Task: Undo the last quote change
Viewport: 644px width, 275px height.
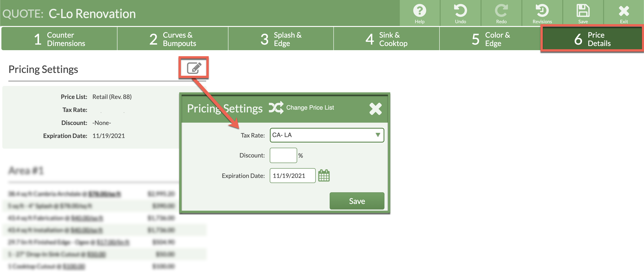Action: (x=461, y=13)
